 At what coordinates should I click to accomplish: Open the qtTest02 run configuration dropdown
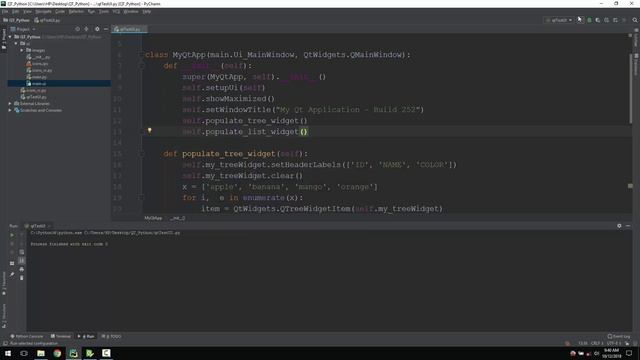tap(559, 20)
